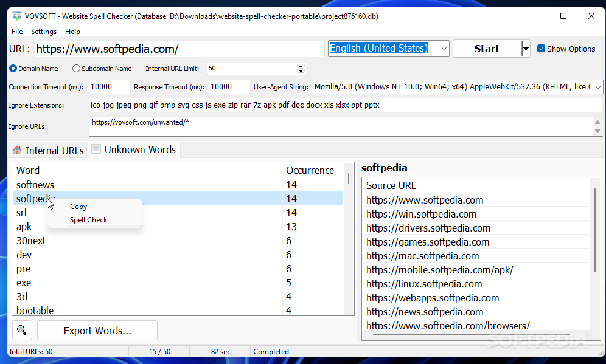Select the '3d' word row
The width and height of the screenshot is (606, 364).
(178, 297)
